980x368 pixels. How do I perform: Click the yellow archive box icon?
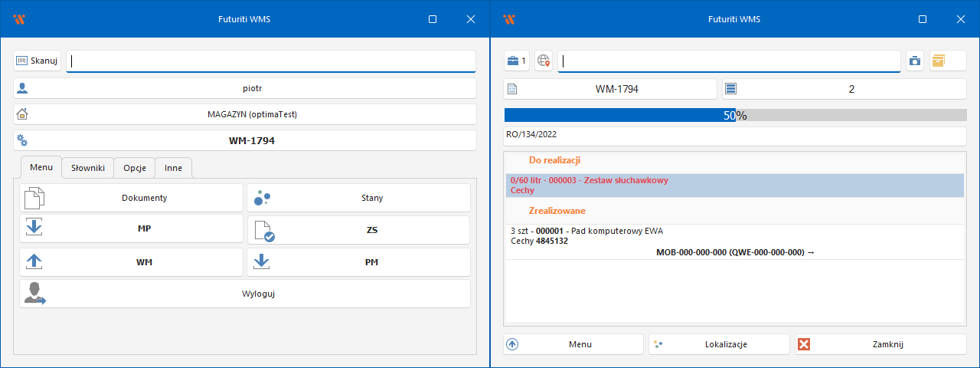pyautogui.click(x=947, y=61)
